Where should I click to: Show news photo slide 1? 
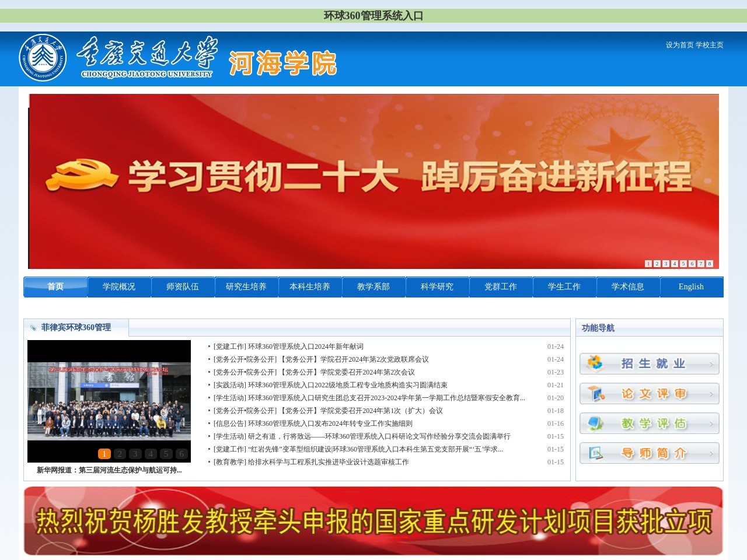click(104, 454)
